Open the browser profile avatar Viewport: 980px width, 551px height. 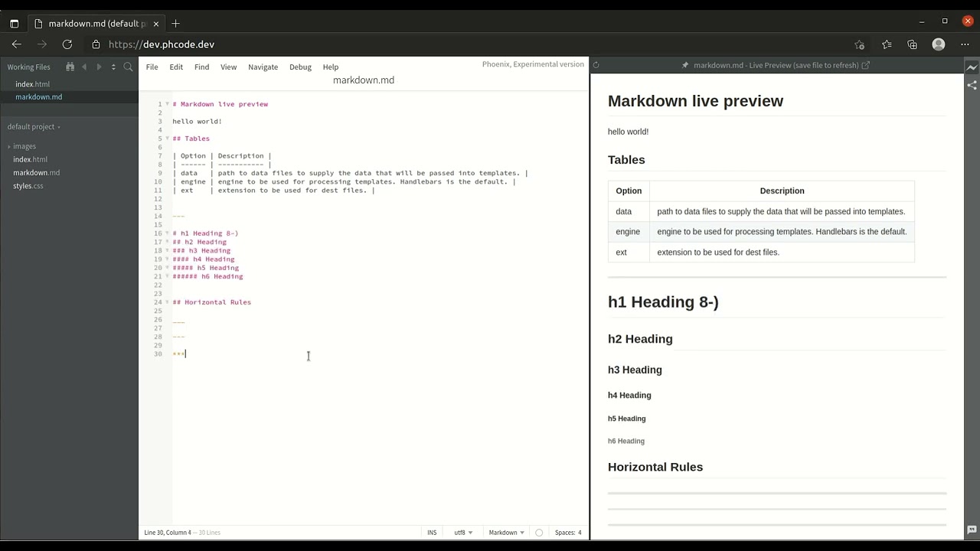939,44
